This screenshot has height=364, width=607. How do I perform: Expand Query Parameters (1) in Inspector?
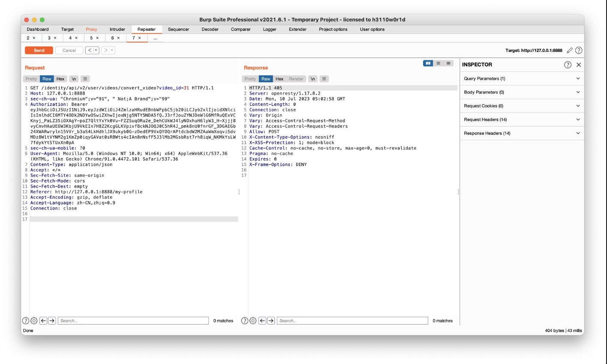point(522,79)
